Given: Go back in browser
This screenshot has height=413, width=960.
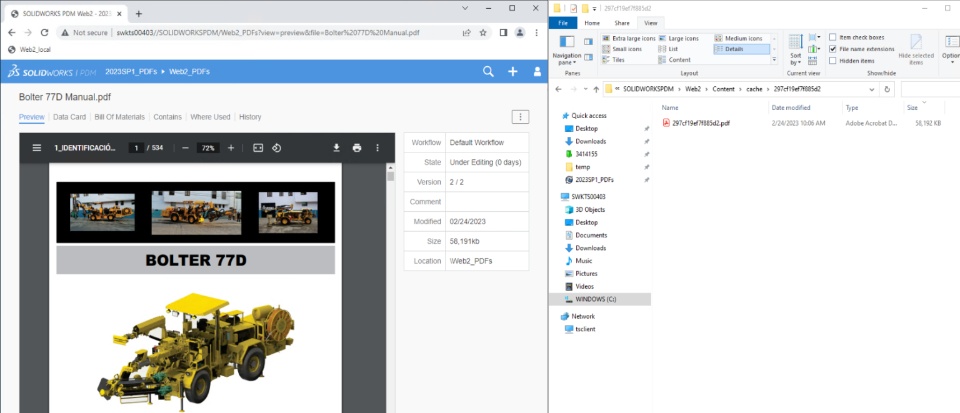Looking at the screenshot, I should (x=12, y=32).
